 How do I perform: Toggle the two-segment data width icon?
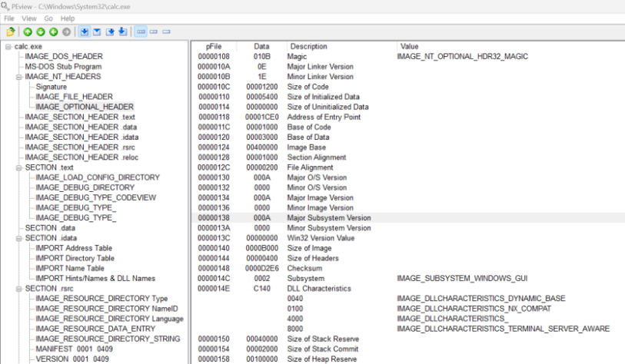pyautogui.click(x=154, y=31)
